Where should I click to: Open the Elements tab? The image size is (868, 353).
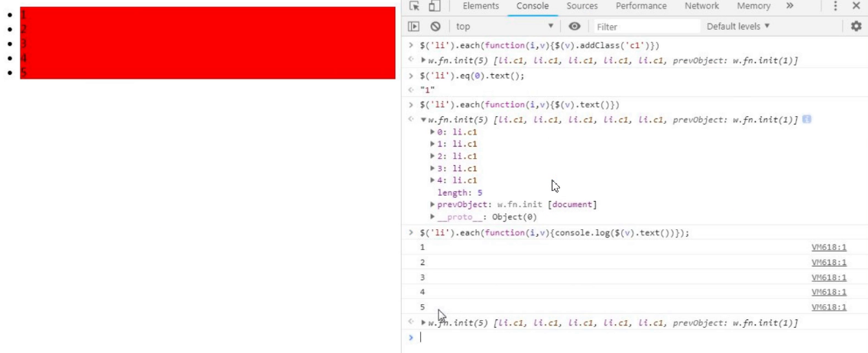click(481, 6)
